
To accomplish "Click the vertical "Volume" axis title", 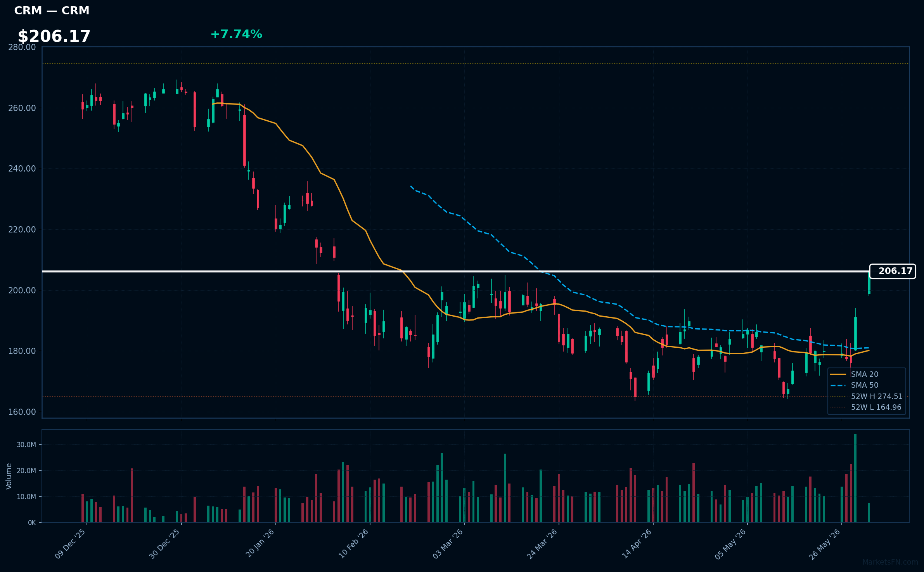I will (x=9, y=476).
